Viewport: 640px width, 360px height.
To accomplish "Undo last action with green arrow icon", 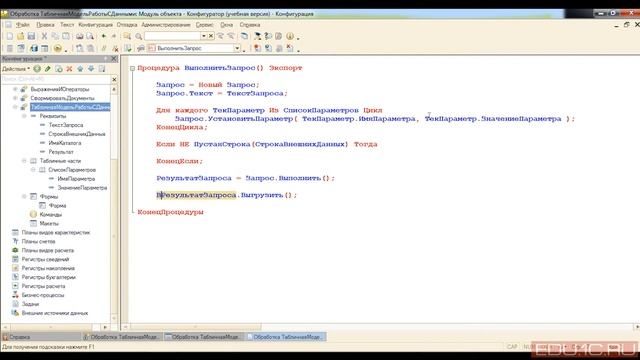I will tap(104, 36).
